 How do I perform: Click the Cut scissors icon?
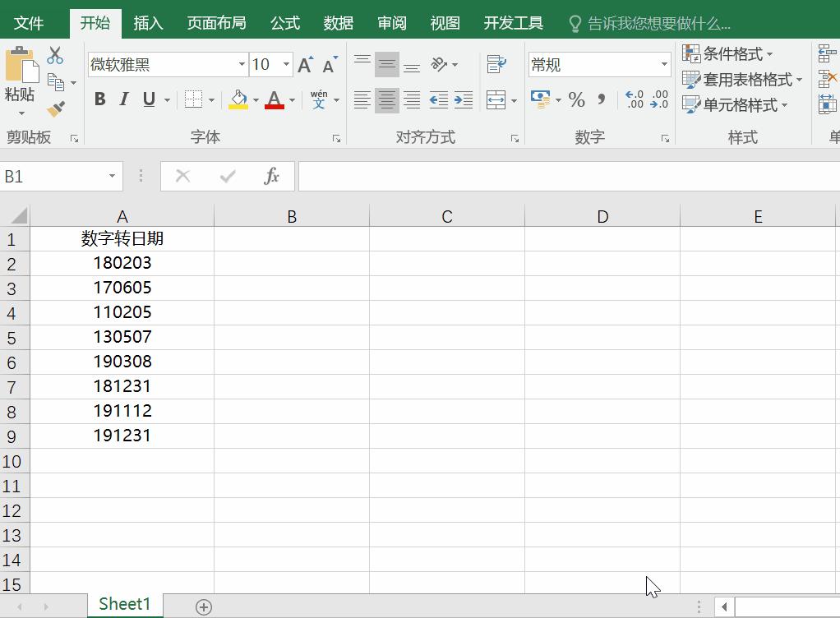tap(55, 55)
